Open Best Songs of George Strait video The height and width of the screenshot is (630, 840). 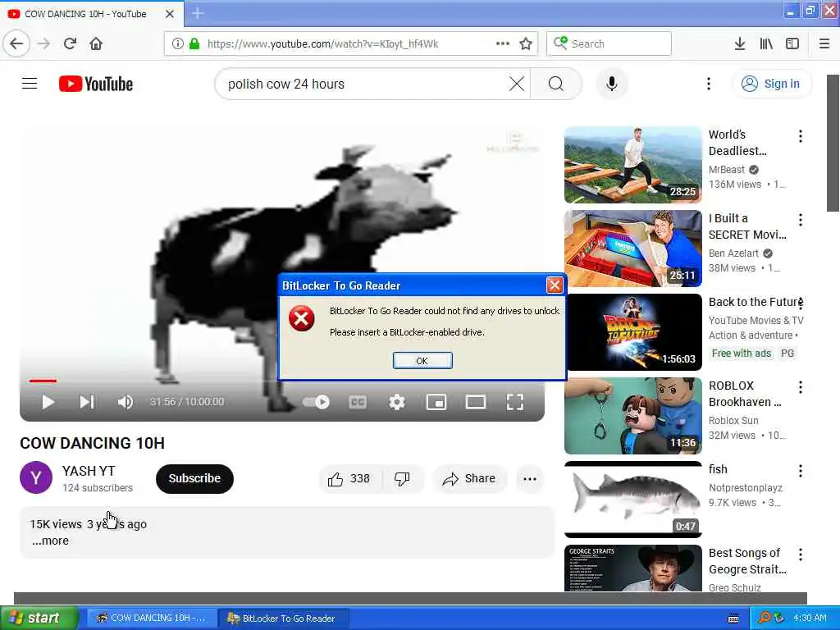pos(632,568)
